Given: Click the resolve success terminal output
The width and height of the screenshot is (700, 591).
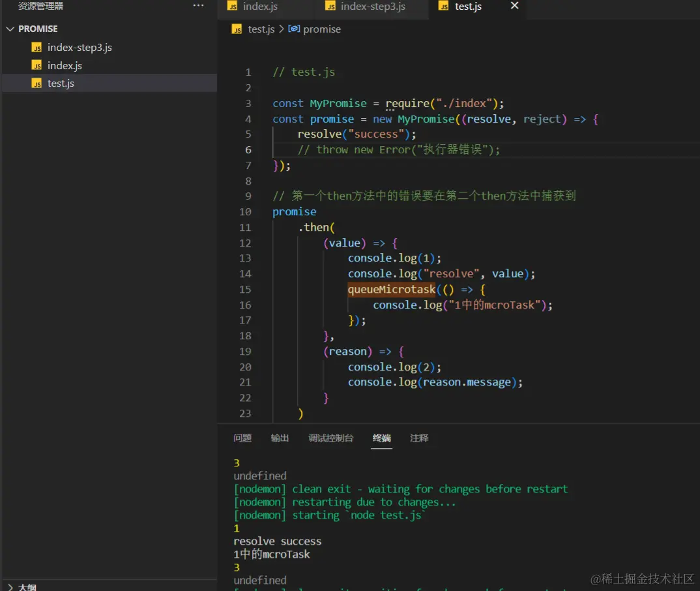Looking at the screenshot, I should 277,541.
